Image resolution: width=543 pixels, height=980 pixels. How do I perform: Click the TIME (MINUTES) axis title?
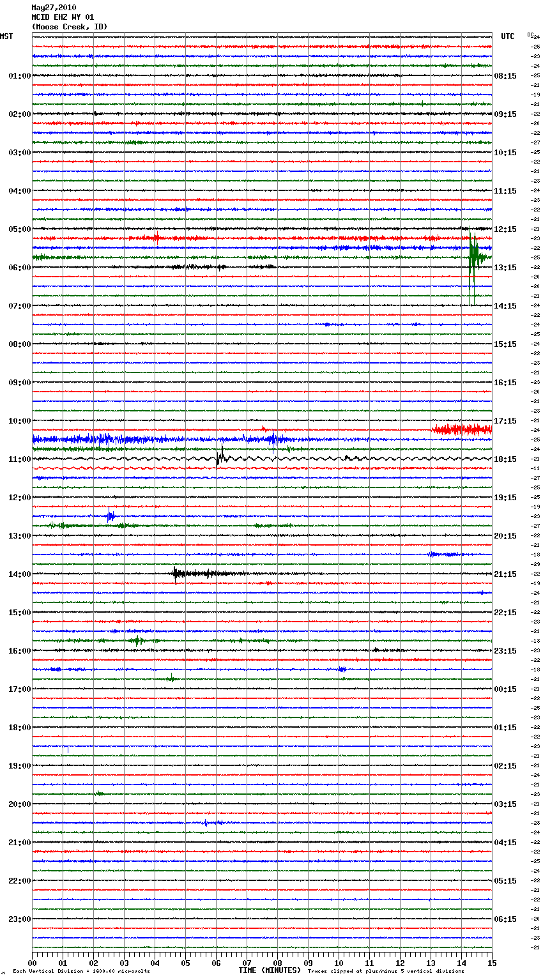coord(270,970)
